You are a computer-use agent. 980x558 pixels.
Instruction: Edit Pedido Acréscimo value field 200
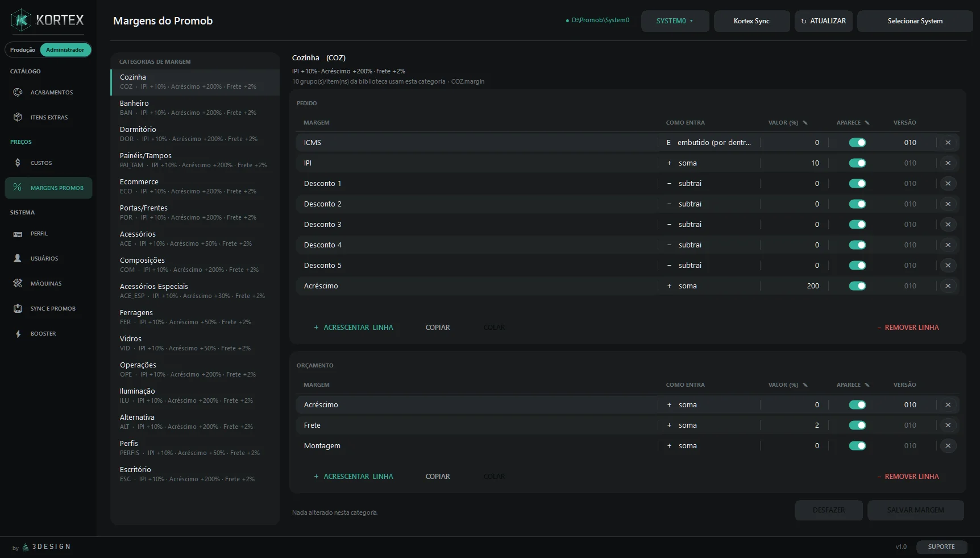(794, 286)
